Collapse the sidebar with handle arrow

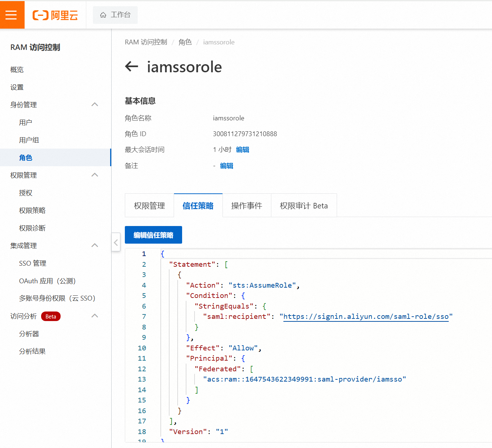pyautogui.click(x=116, y=242)
